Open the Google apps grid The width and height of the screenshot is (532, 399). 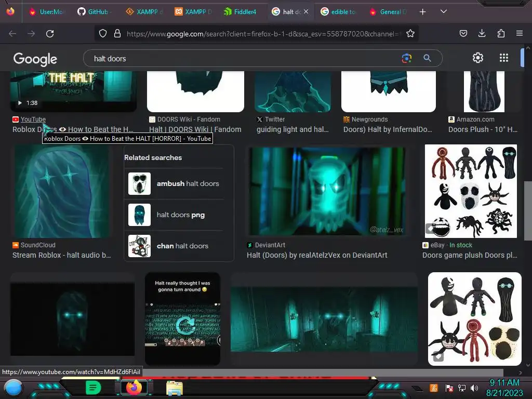(x=504, y=58)
